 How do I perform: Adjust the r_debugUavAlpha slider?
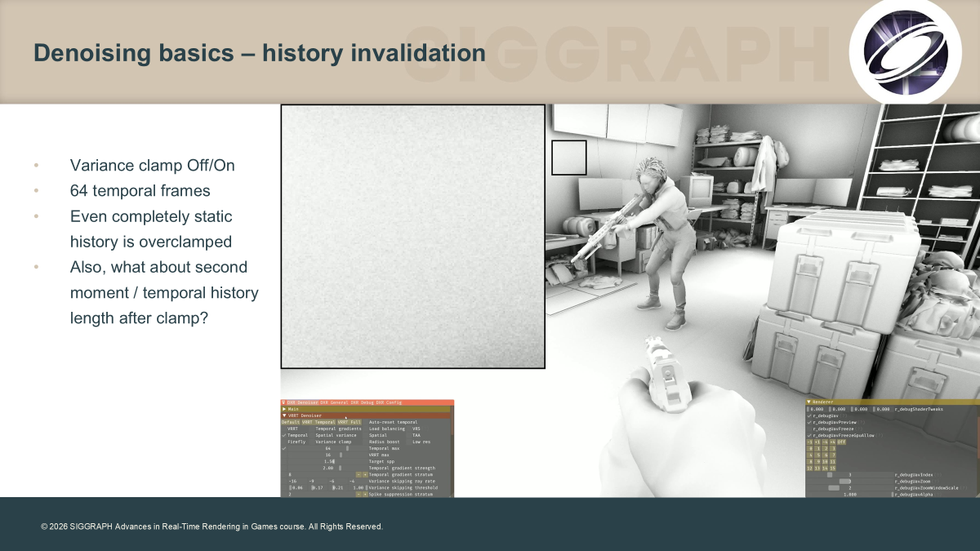849,495
